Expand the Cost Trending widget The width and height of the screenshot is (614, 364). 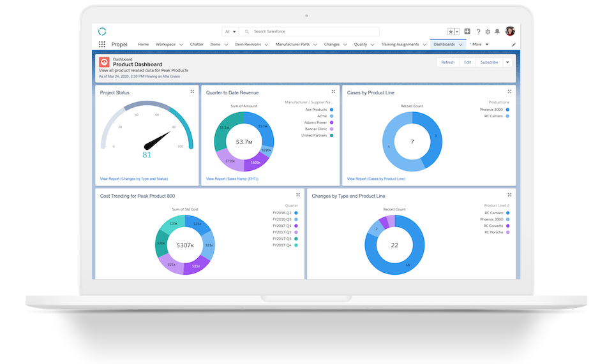point(298,194)
